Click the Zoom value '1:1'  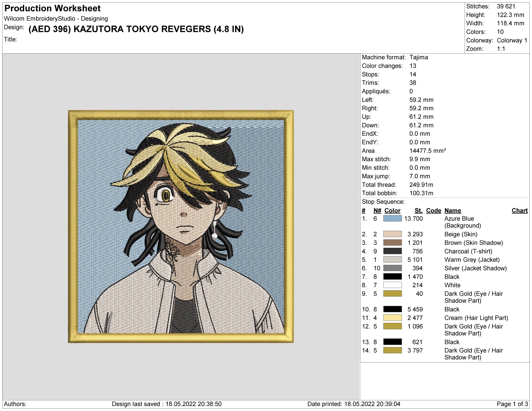click(x=501, y=49)
